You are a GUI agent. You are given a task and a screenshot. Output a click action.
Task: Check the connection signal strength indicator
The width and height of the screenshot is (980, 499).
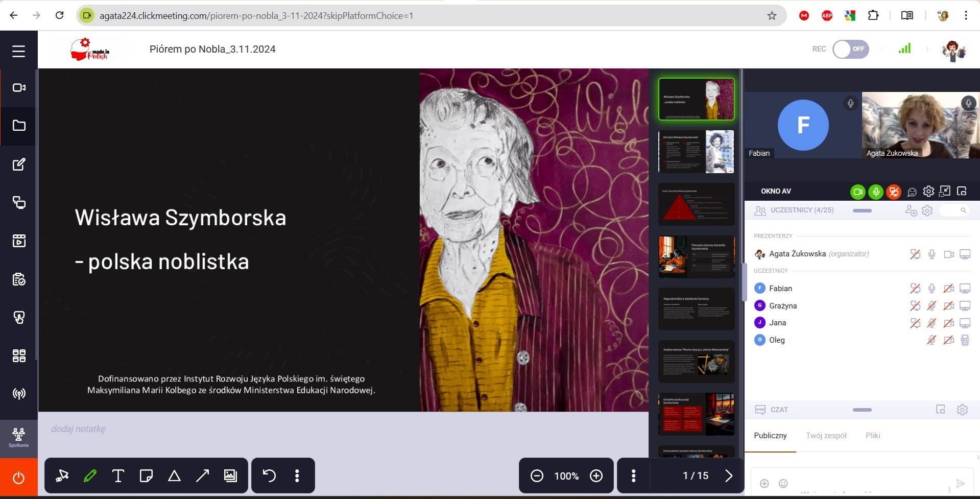coord(904,49)
